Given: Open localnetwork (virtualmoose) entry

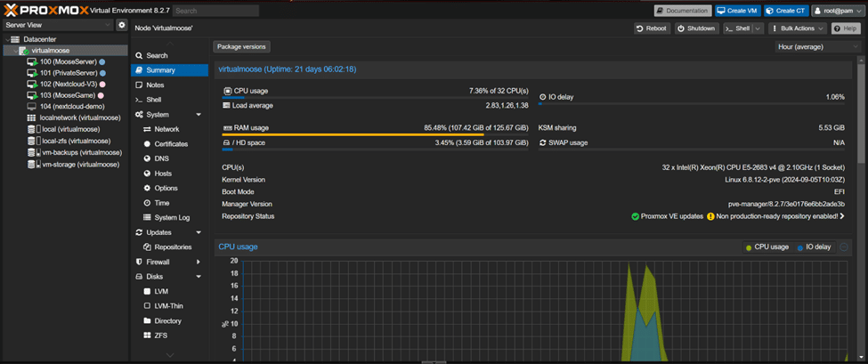Looking at the screenshot, I should 80,117.
